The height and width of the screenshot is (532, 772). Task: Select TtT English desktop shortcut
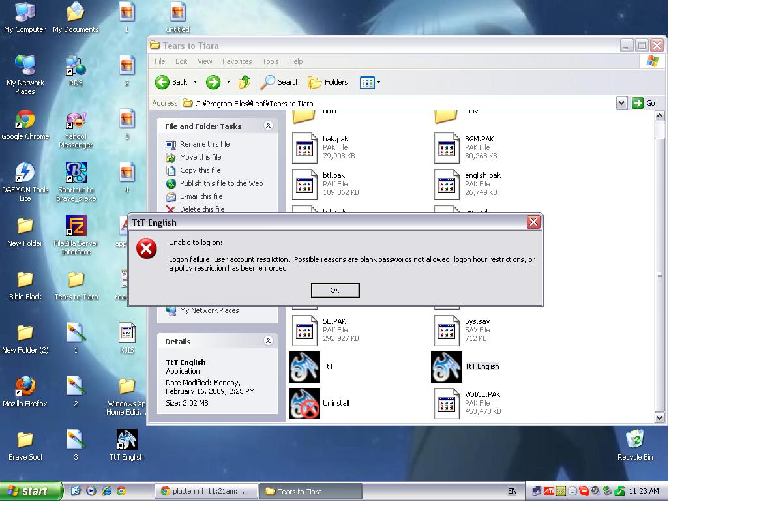126,445
